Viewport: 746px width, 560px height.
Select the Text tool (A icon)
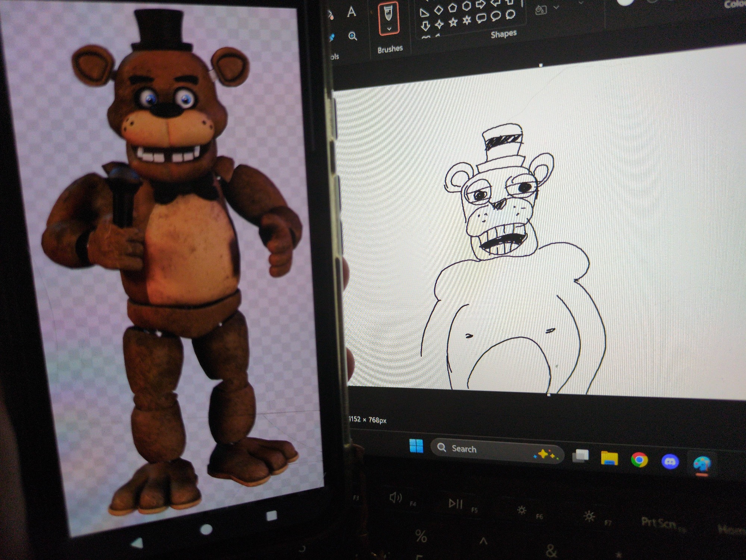pyautogui.click(x=351, y=12)
